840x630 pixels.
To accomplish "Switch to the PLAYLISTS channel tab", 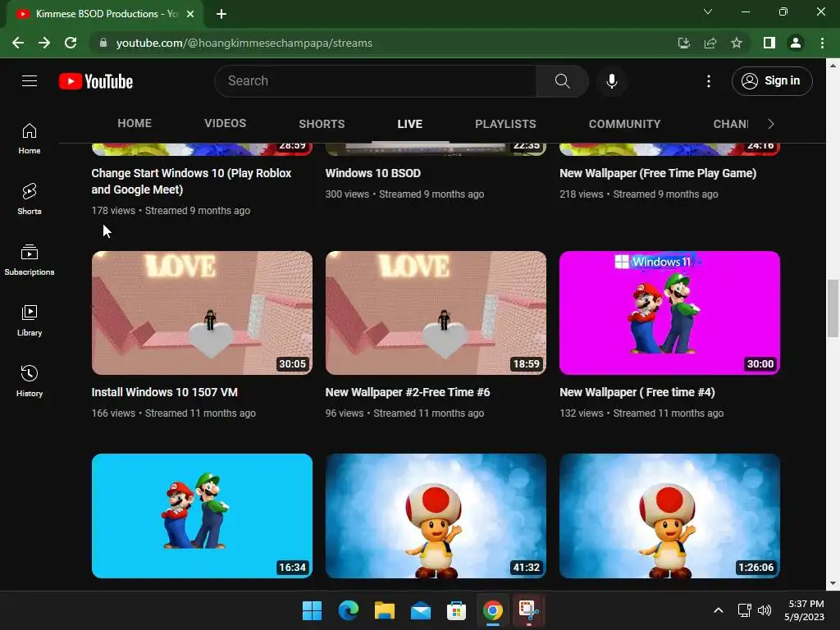I will pos(505,124).
